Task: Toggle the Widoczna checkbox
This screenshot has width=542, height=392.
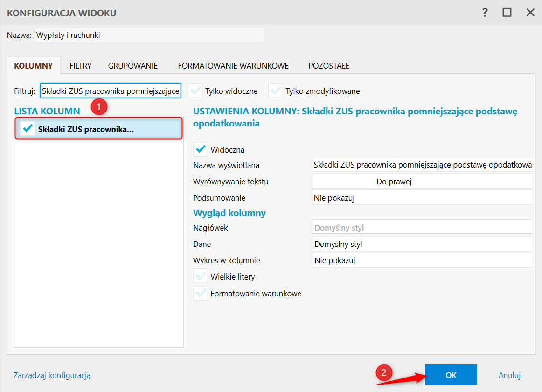Action: tap(201, 149)
